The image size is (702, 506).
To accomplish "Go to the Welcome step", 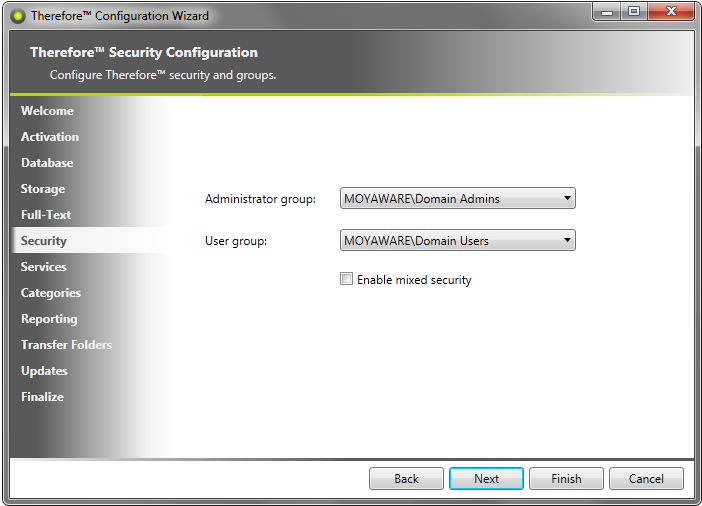I will [x=47, y=111].
